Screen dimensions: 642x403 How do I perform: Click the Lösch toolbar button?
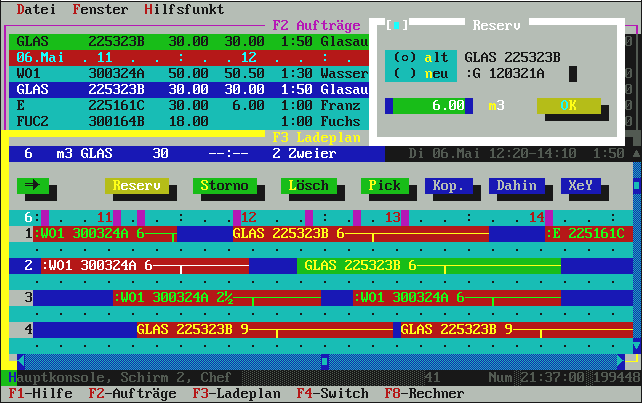[308, 186]
